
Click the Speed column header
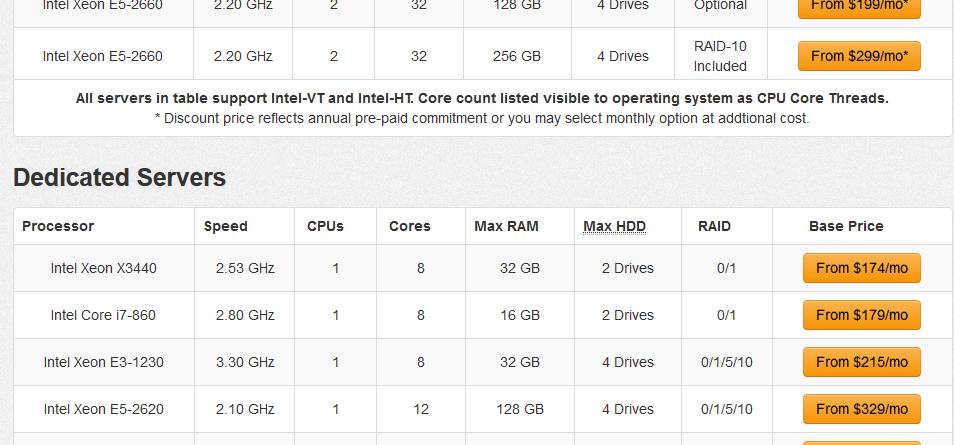[x=226, y=226]
